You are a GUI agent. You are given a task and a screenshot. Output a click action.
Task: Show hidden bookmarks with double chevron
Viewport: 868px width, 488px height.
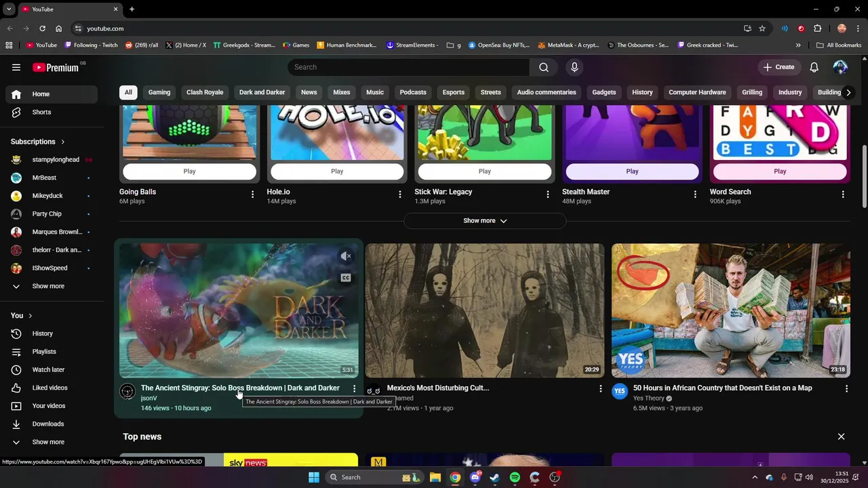click(798, 45)
